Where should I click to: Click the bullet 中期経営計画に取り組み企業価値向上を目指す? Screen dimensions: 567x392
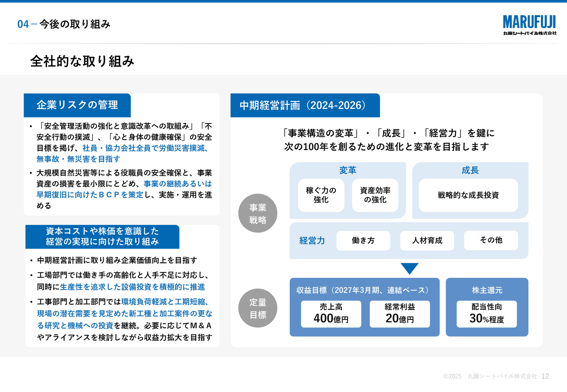point(117,261)
